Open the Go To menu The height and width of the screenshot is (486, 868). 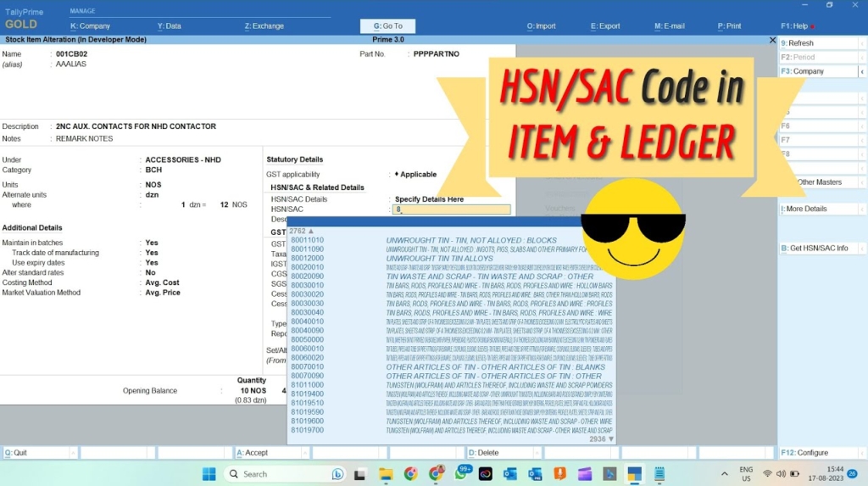(x=387, y=26)
